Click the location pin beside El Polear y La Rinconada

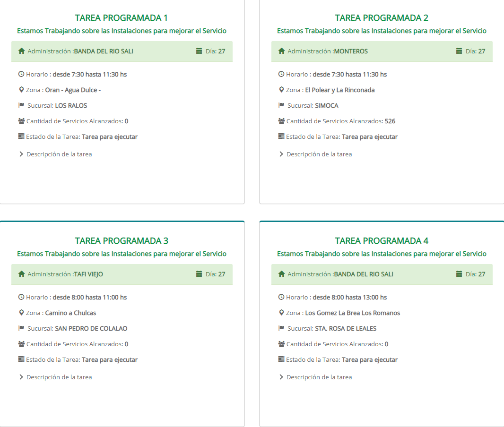[281, 90]
